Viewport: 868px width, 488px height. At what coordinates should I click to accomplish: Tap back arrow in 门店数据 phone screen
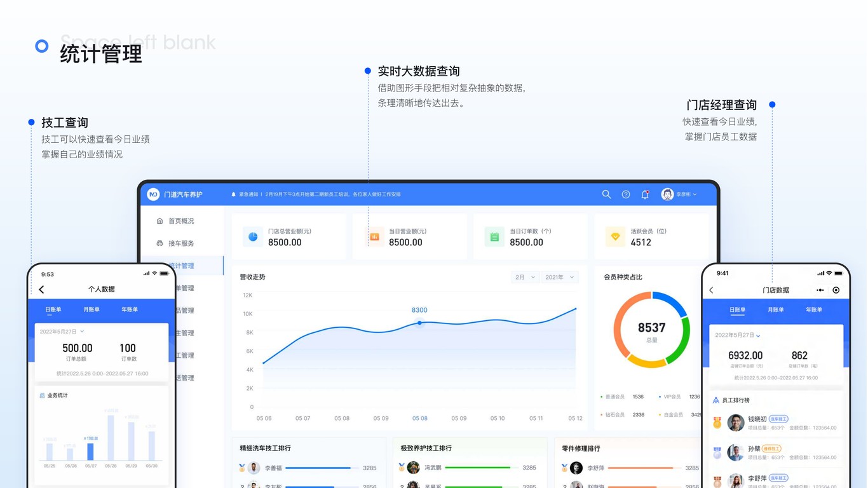point(711,290)
